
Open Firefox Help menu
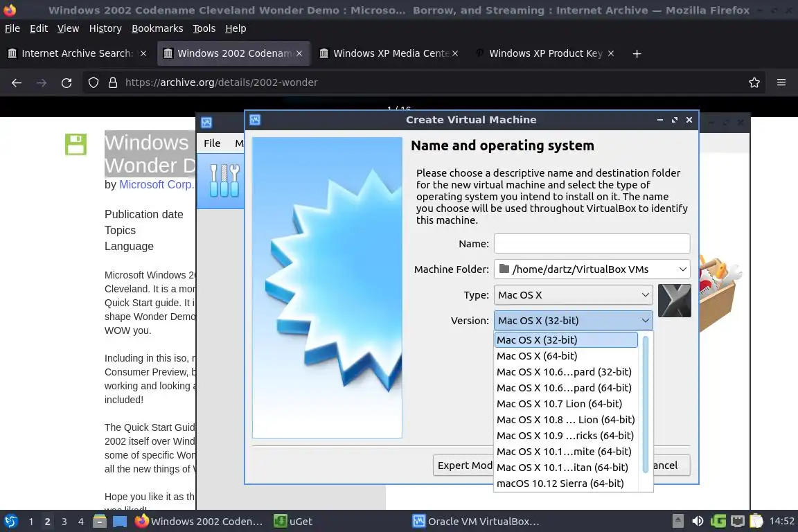(x=236, y=28)
